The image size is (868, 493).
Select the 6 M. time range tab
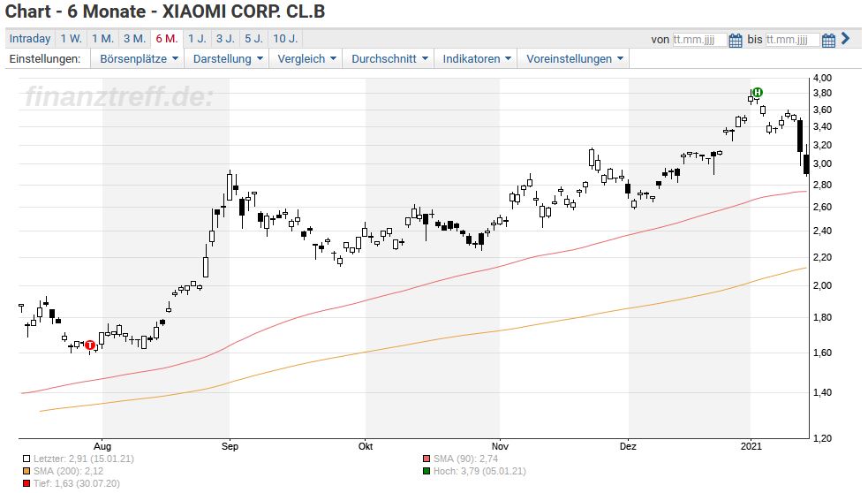point(167,39)
